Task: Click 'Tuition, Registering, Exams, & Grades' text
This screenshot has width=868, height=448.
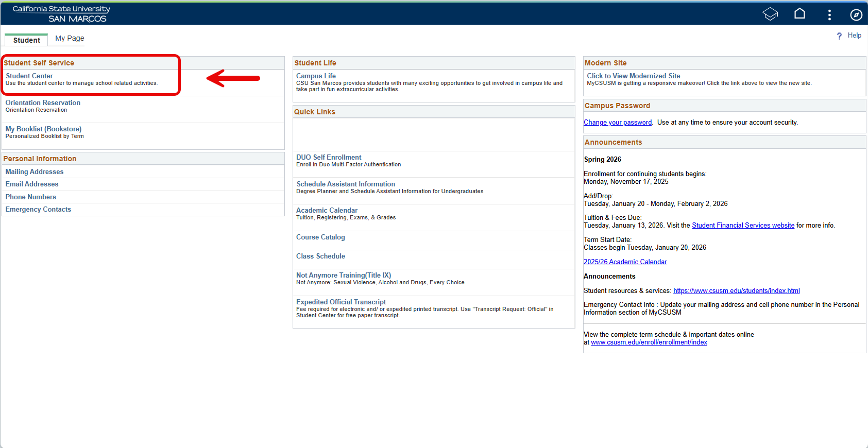Action: coord(346,217)
